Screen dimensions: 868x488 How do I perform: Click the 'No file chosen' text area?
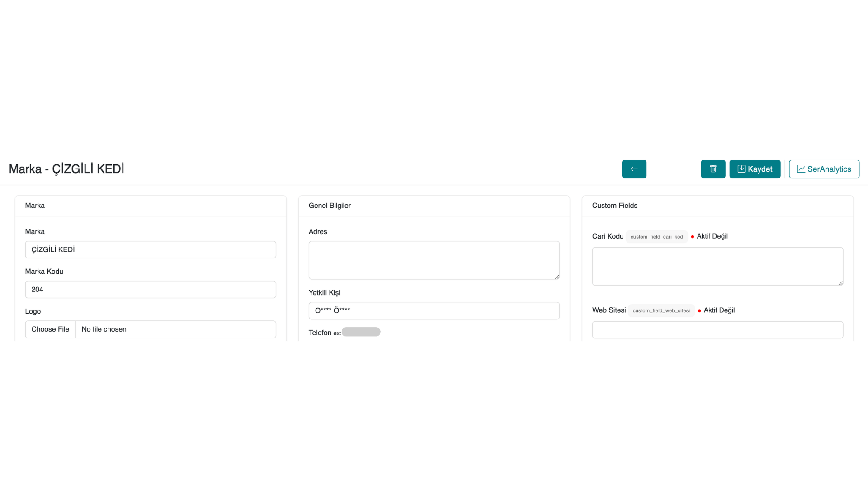pos(175,329)
